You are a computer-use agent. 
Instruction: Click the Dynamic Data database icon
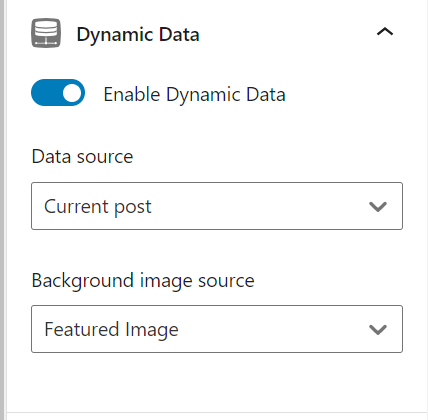pos(46,33)
